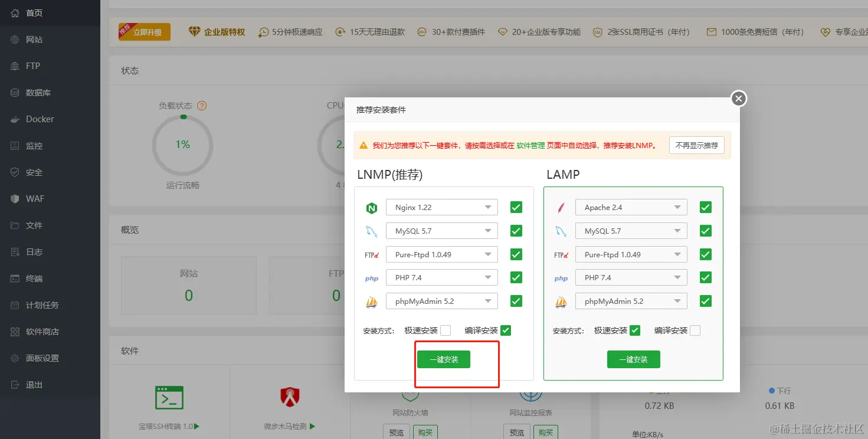
Task: Click the 安全 shield sidebar icon
Action: pos(15,172)
